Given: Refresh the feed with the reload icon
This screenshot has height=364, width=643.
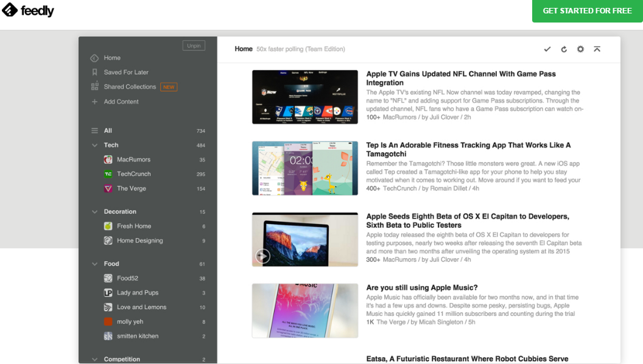Looking at the screenshot, I should coord(563,49).
